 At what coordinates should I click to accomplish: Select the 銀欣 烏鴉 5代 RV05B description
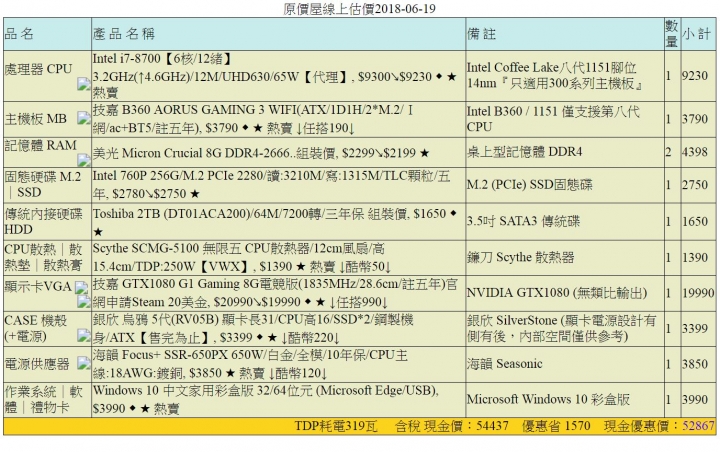click(253, 329)
